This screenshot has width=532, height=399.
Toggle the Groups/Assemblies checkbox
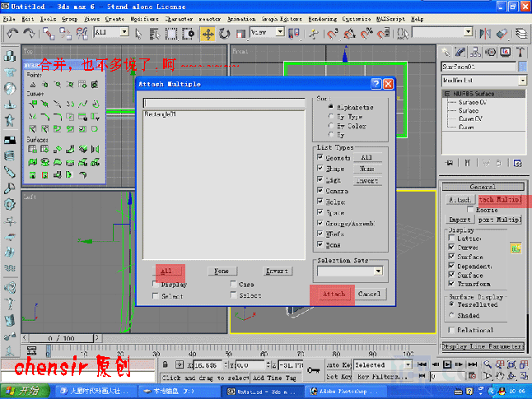tap(320, 223)
